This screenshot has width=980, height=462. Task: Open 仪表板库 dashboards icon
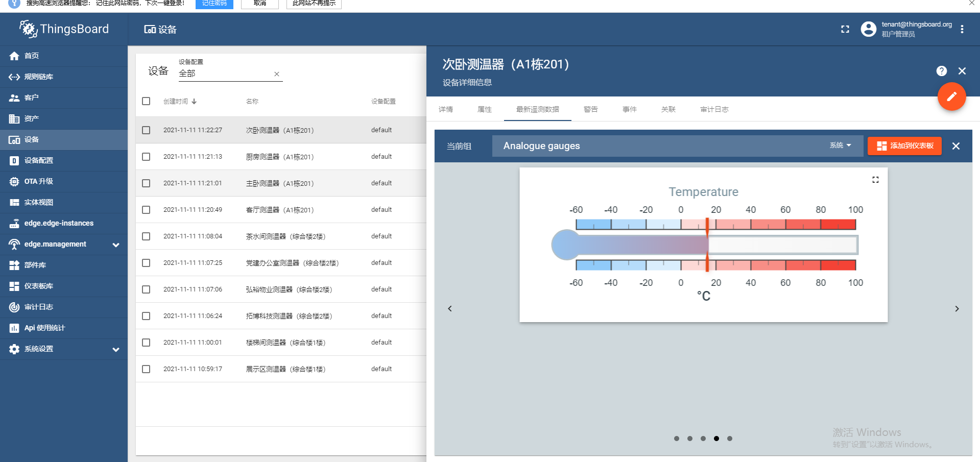[x=14, y=286]
